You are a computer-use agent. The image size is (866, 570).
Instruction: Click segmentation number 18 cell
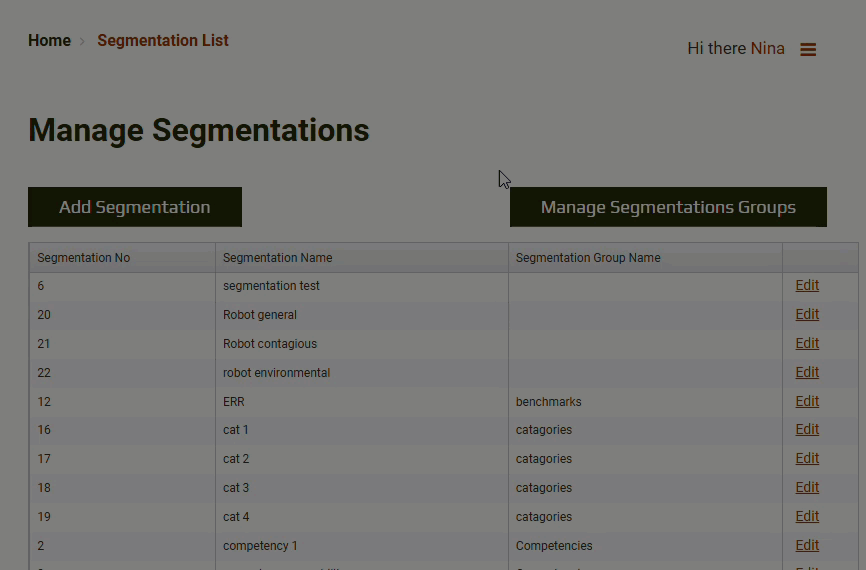click(122, 488)
